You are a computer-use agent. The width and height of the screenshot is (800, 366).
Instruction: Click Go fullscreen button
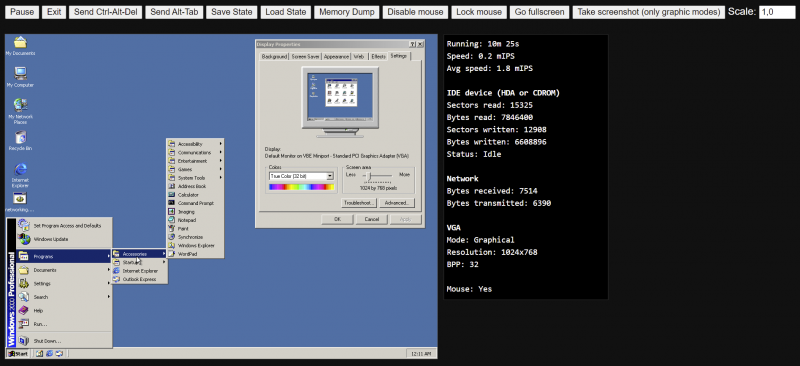[x=539, y=12]
